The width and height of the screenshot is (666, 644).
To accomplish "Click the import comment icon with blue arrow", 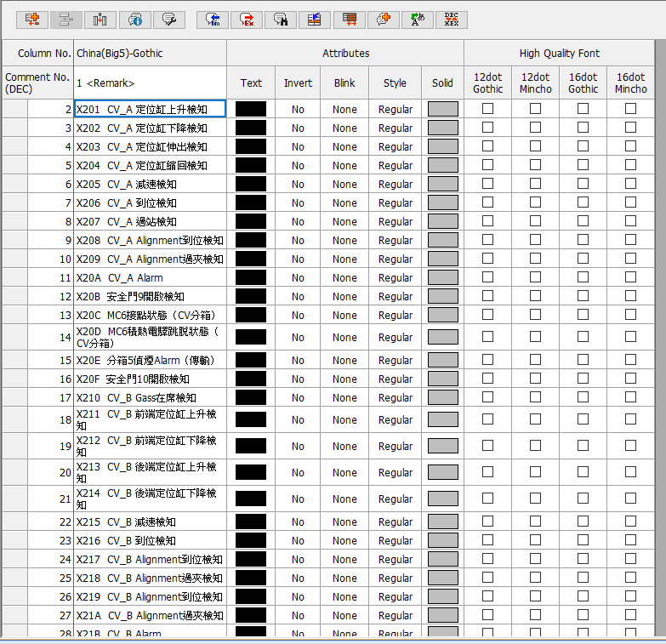I will [x=213, y=19].
